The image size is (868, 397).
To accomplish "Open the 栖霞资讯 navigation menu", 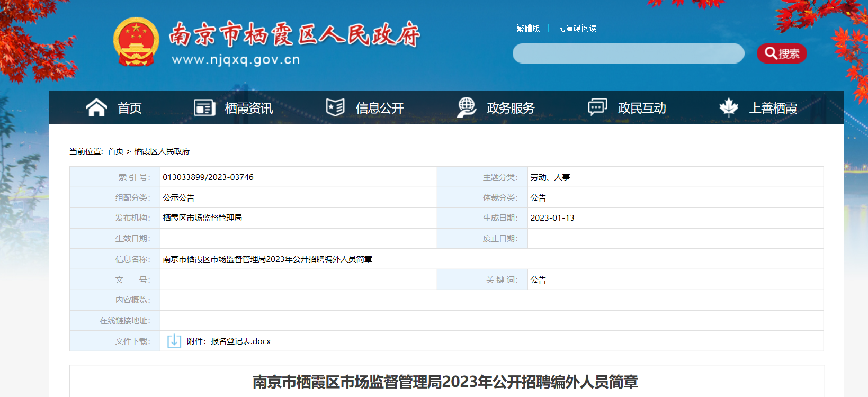I will coord(248,108).
